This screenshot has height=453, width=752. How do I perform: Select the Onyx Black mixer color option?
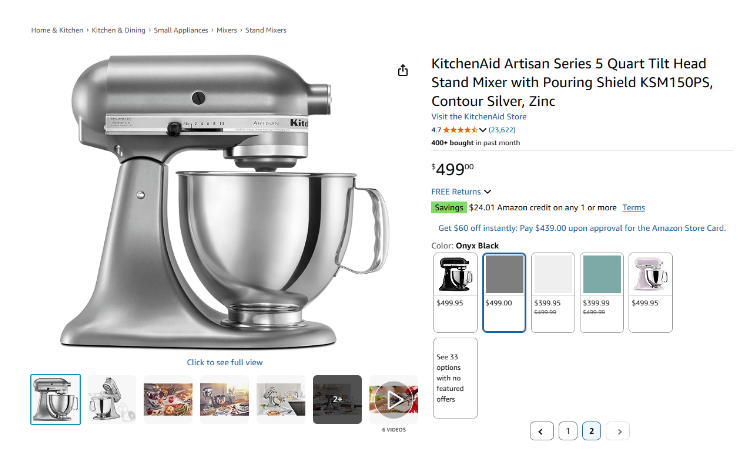pos(455,291)
